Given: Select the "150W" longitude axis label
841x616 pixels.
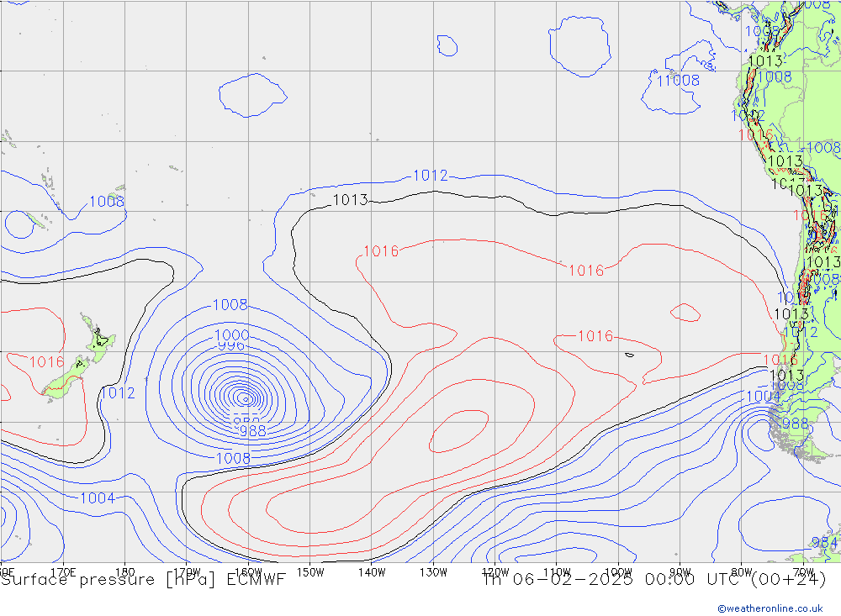Looking at the screenshot, I should pos(310,572).
